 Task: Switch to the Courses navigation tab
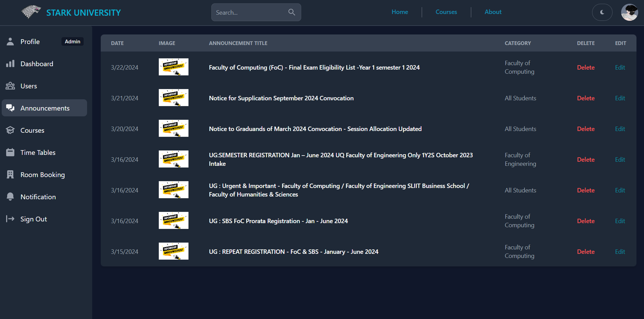[x=446, y=12]
